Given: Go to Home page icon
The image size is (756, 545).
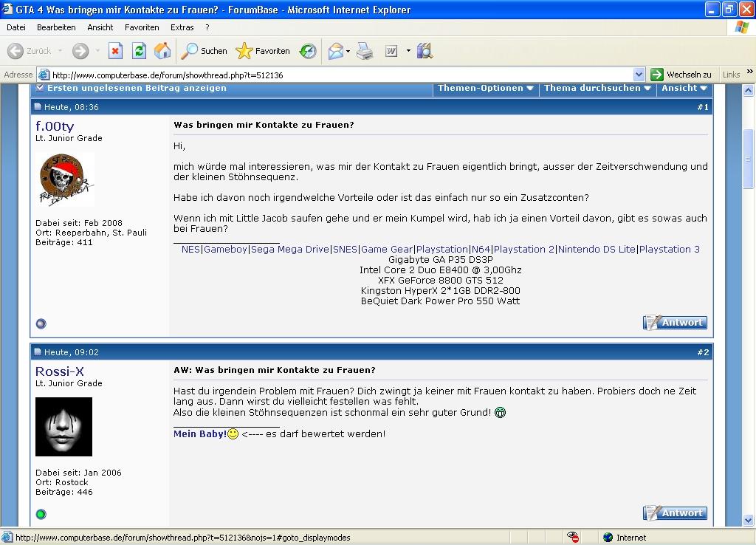Looking at the screenshot, I should [162, 51].
